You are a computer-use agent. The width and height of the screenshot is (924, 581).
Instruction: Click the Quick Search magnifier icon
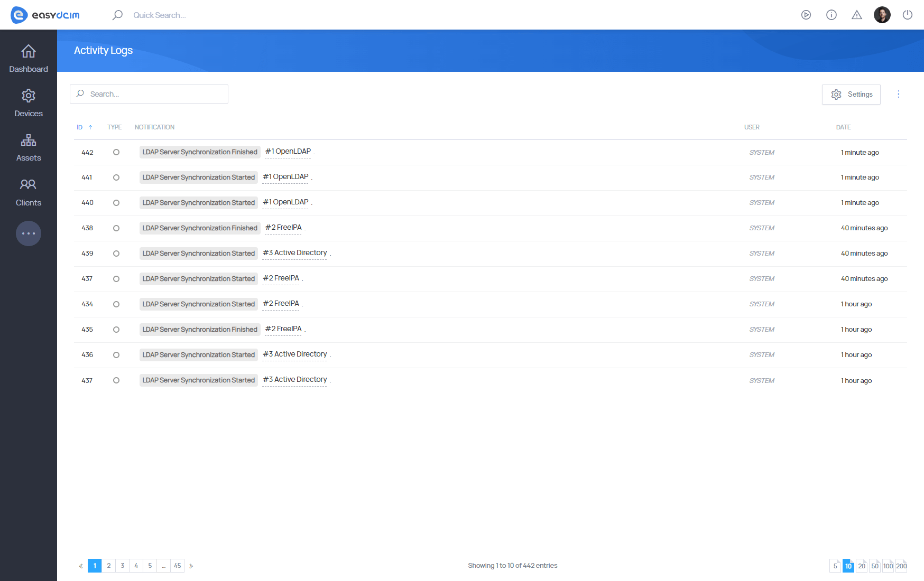tap(117, 15)
